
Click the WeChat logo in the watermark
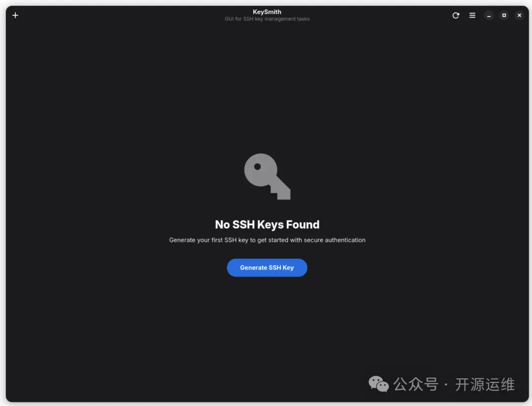click(379, 384)
